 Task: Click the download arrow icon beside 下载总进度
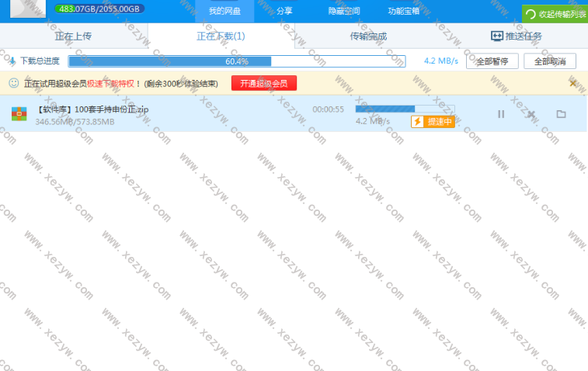(12, 61)
